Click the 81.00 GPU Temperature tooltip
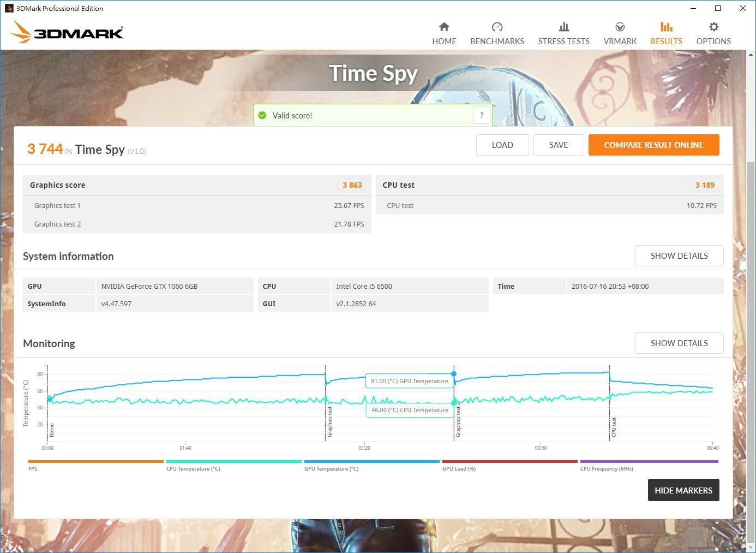Image resolution: width=756 pixels, height=553 pixels. (409, 381)
